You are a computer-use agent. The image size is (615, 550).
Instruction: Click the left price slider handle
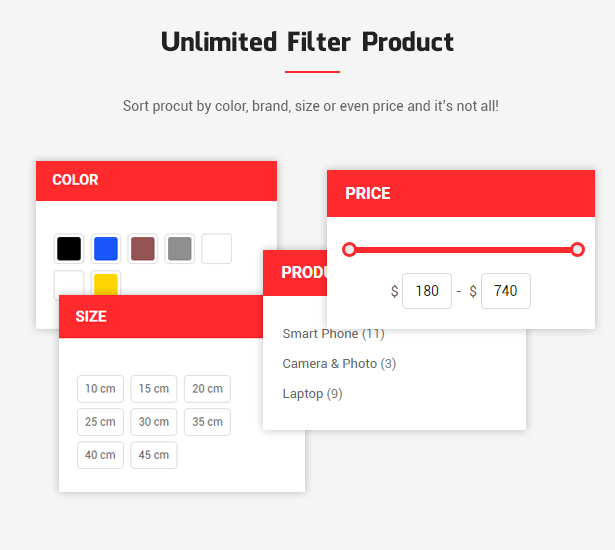click(x=349, y=250)
